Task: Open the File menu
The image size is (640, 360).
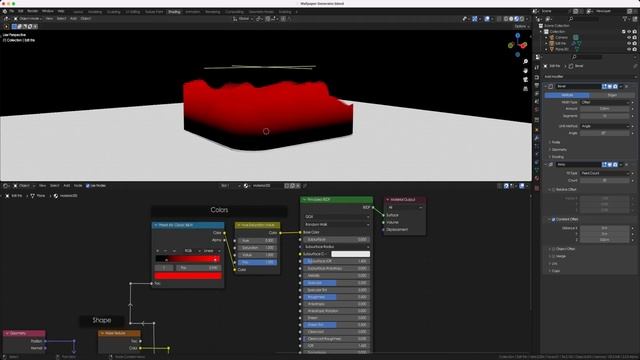Action: click(11, 11)
